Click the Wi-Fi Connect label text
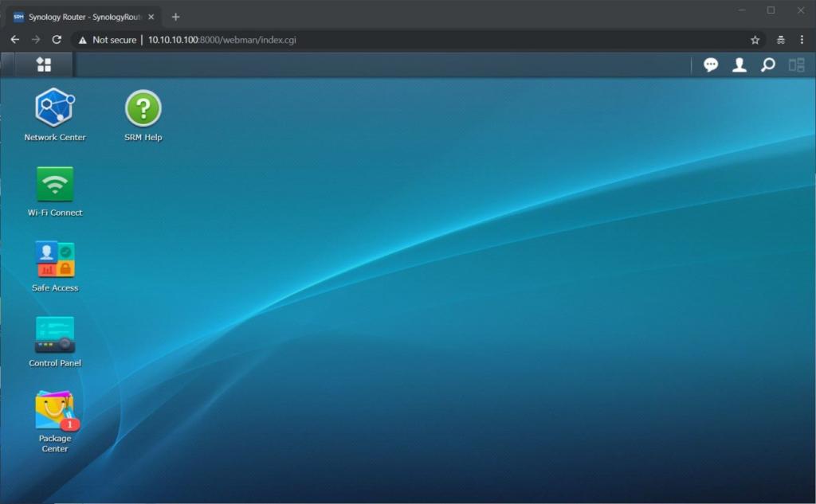The width and height of the screenshot is (816, 504). [55, 213]
